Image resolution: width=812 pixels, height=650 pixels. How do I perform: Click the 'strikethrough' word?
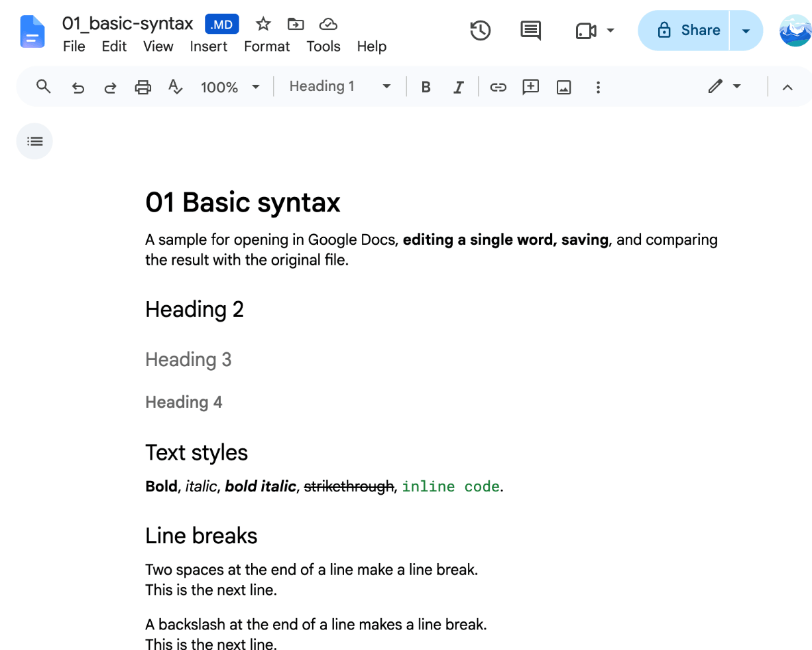(349, 486)
